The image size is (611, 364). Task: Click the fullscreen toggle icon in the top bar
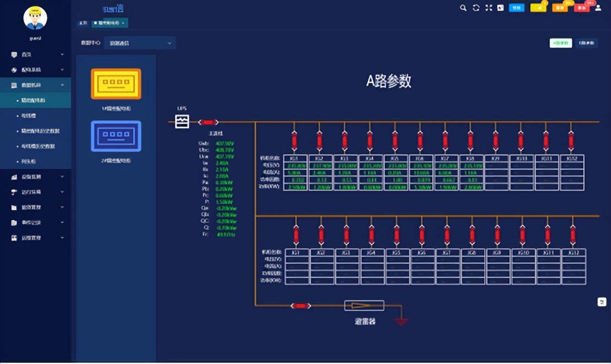pyautogui.click(x=488, y=8)
